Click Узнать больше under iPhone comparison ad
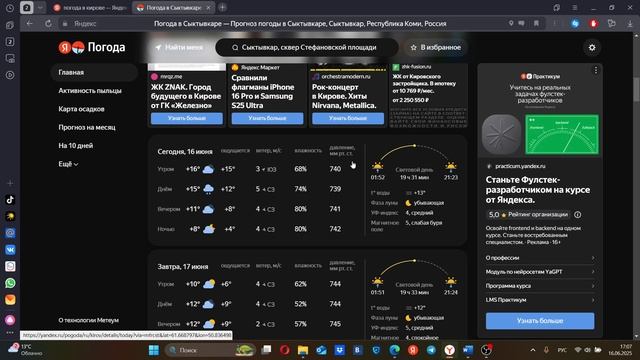The width and height of the screenshot is (640, 360). tap(267, 118)
